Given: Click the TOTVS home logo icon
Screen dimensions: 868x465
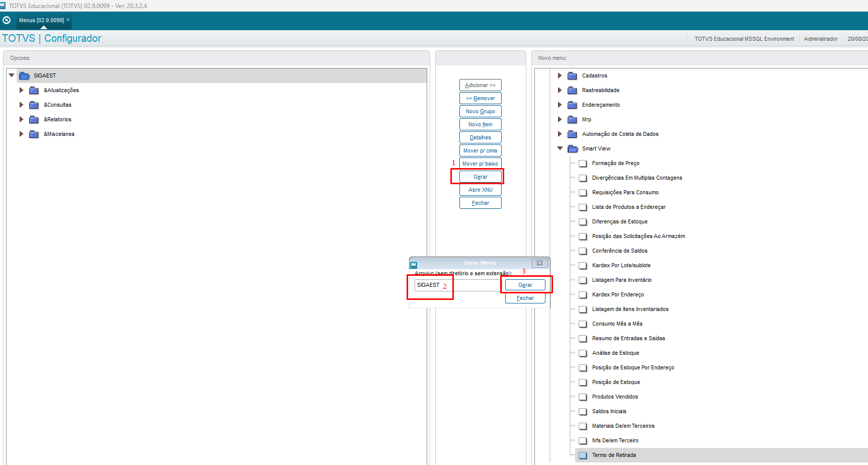Looking at the screenshot, I should point(7,20).
